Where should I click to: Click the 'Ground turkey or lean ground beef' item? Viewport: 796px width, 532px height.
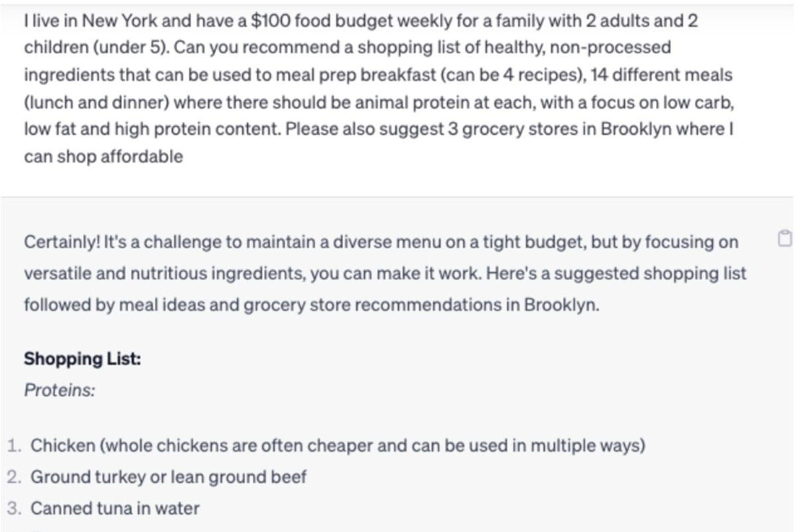coord(168,477)
